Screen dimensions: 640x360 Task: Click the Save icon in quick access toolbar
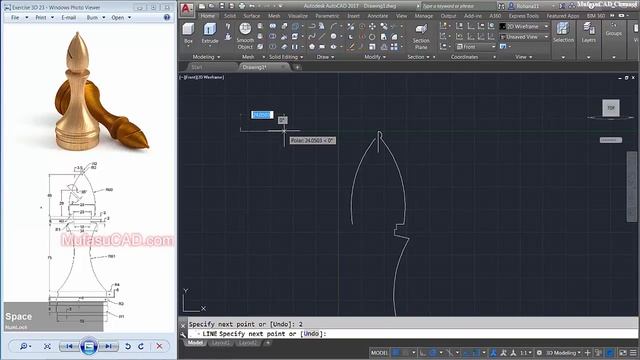(222, 6)
